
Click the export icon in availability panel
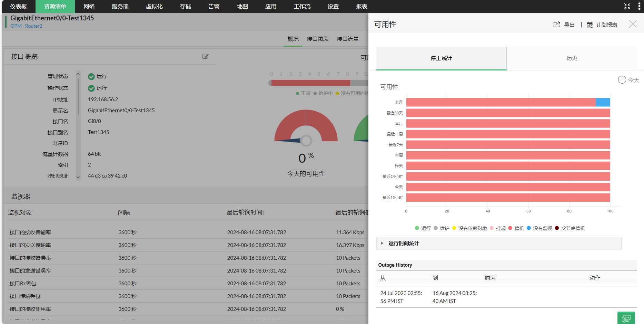557,25
